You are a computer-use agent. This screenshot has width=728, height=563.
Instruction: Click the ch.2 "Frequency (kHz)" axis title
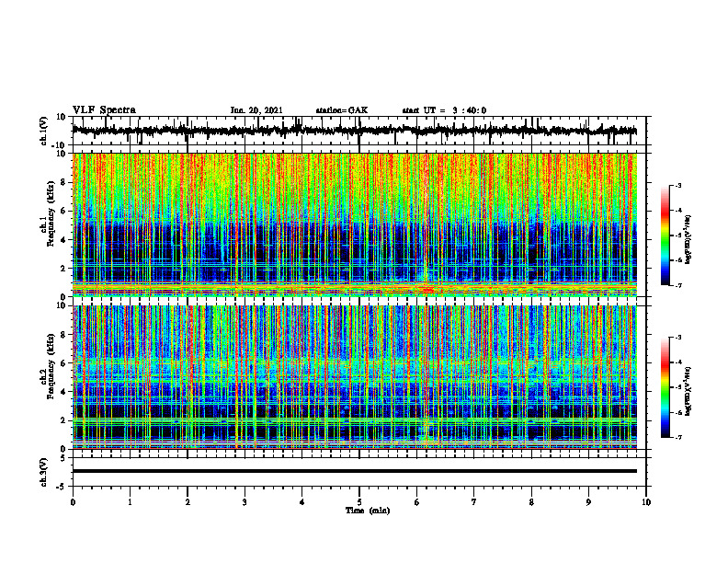51,366
